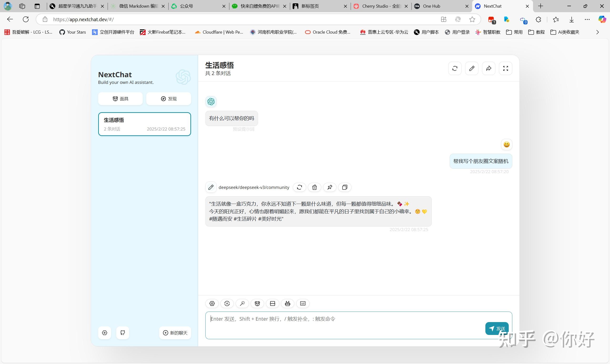Screen dimensions: 610x364
Task: Click the 面具 button in sidebar
Action: (x=120, y=99)
